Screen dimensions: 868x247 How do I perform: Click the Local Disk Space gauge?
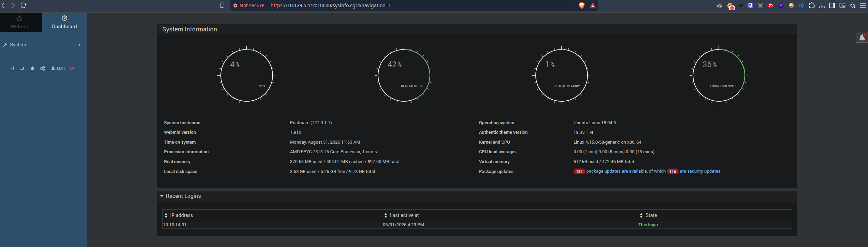coord(719,75)
